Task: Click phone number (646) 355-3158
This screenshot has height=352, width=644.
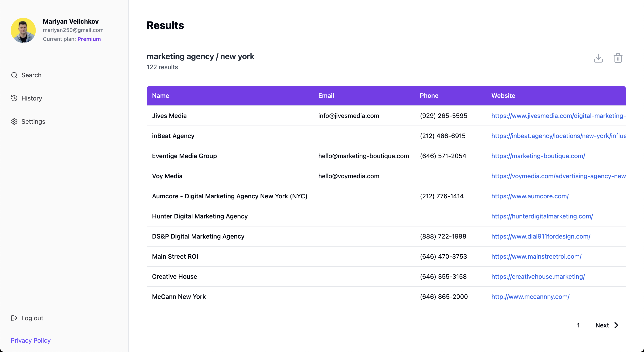Action: [x=443, y=277]
